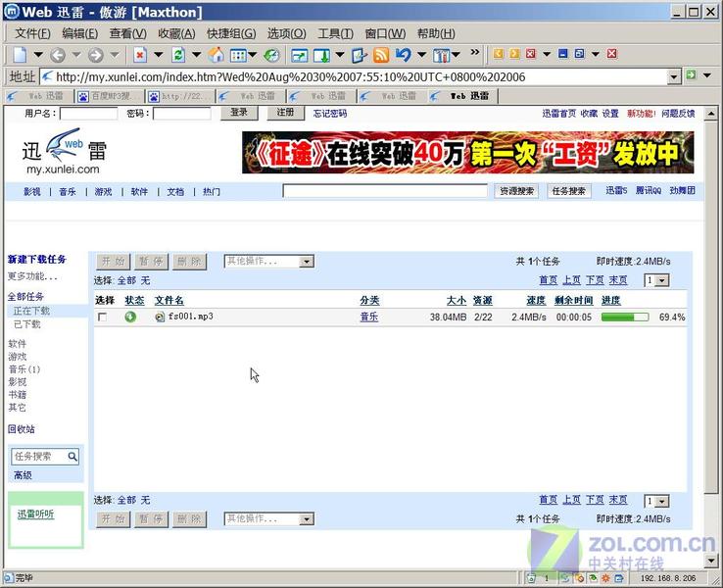This screenshot has height=588, width=723.
Task: Click the History globe-clock icon
Action: point(271,55)
